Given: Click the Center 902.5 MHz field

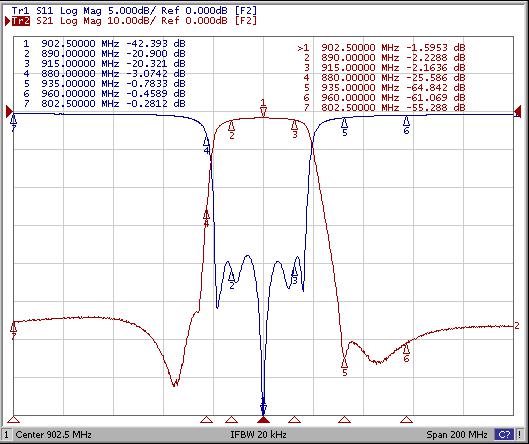Looking at the screenshot, I should coord(54,434).
